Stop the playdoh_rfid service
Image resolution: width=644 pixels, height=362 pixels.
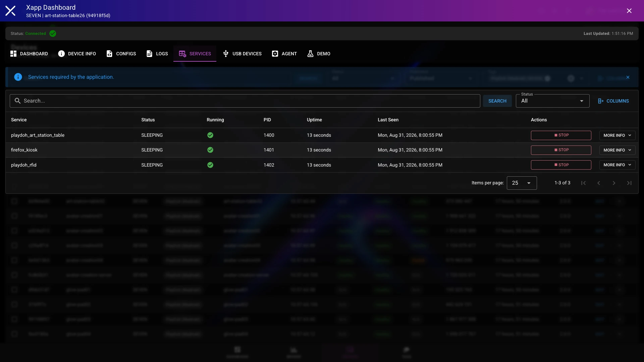coord(561,165)
